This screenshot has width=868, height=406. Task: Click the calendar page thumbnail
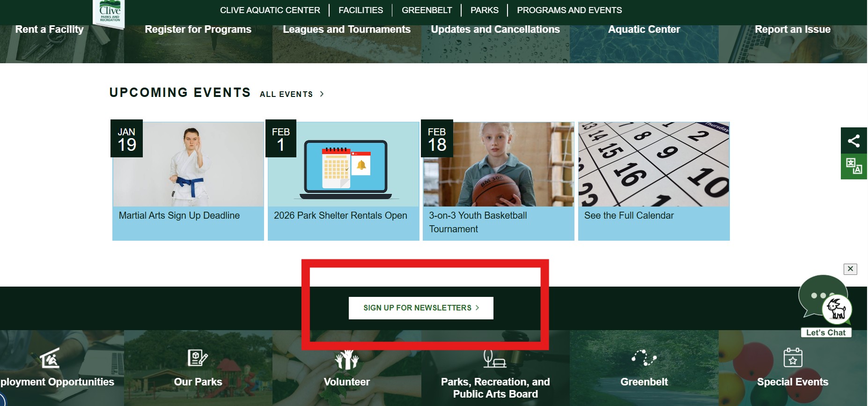654,164
